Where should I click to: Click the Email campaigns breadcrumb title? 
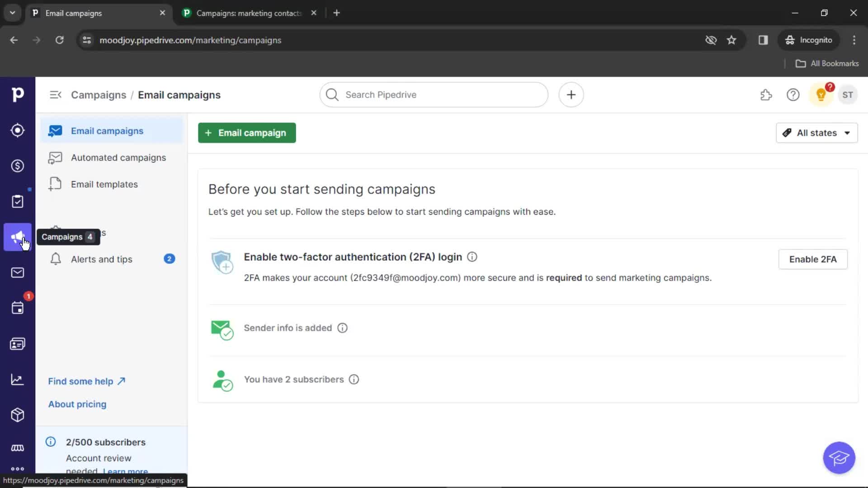pos(179,95)
